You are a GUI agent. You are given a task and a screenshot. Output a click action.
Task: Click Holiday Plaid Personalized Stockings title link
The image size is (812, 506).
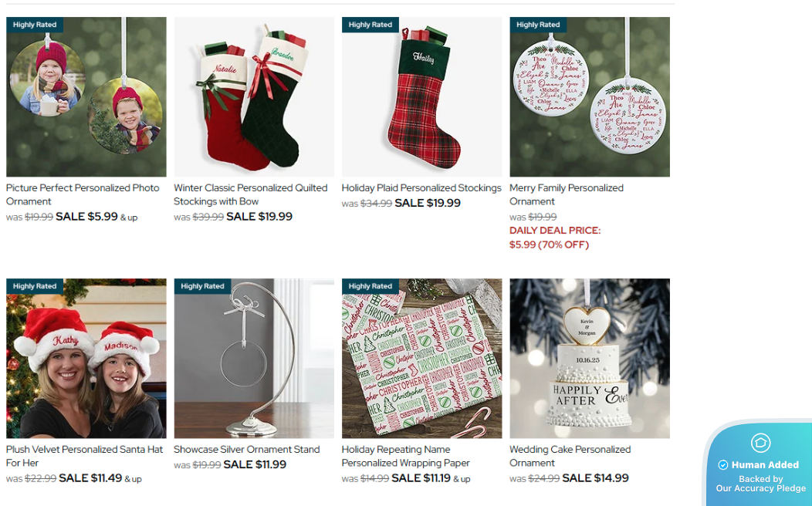(421, 188)
